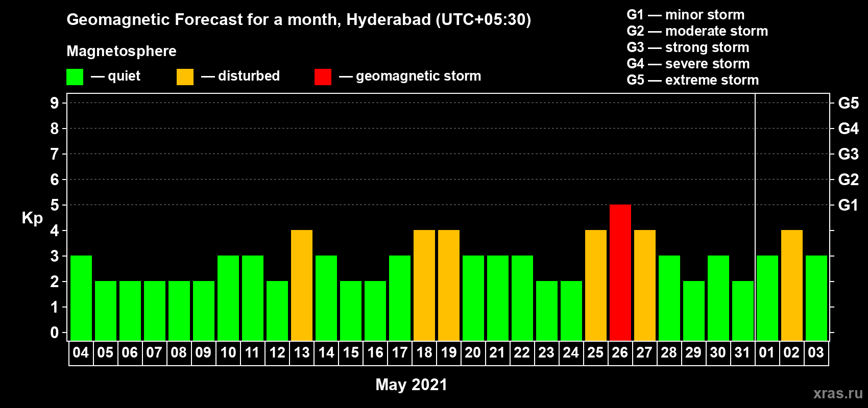Click date label 06 on the axis
The width and height of the screenshot is (868, 408).
click(x=130, y=353)
